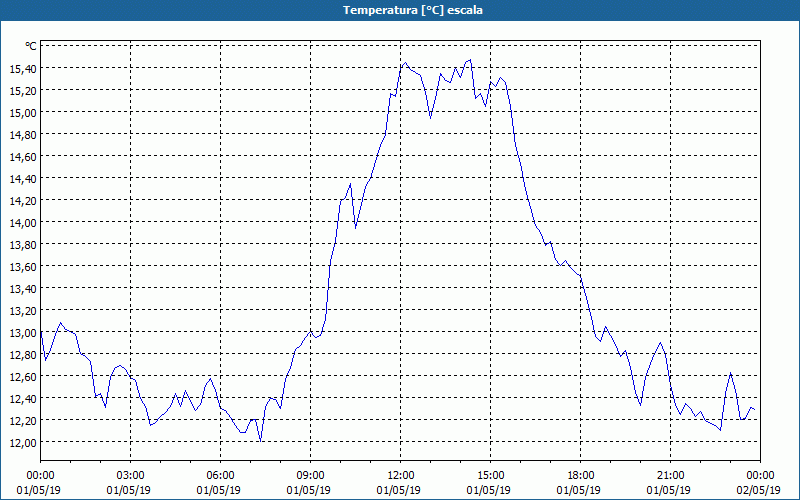This screenshot has width=800, height=500.
Task: Select the 12,40 y-axis value
Action: point(23,398)
